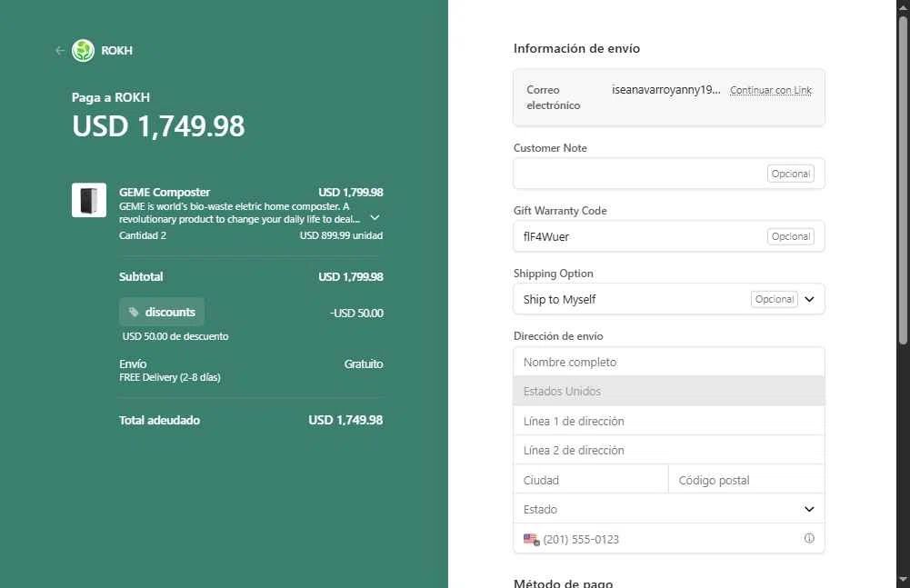This screenshot has height=588, width=910.
Task: Focus Línea 2 de dirección field
Action: [668, 450]
